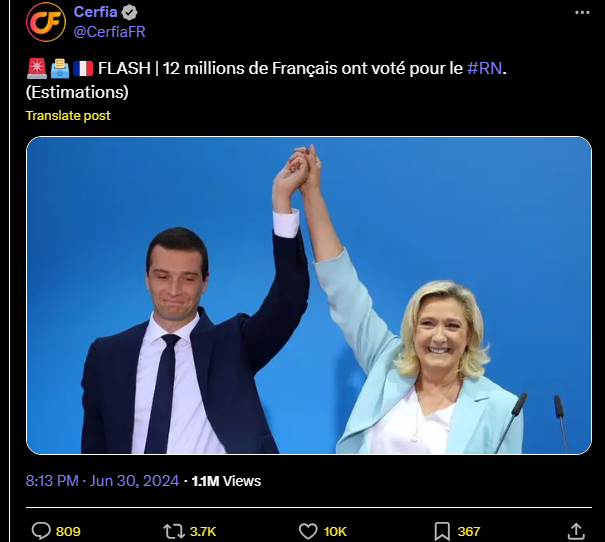
Task: Bookmark the post with bookmark icon
Action: click(x=442, y=531)
